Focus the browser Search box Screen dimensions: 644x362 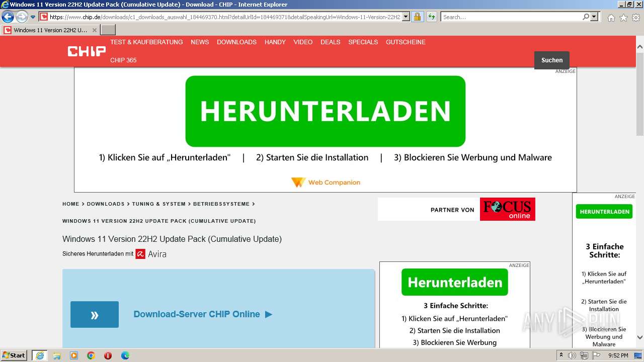coord(511,17)
